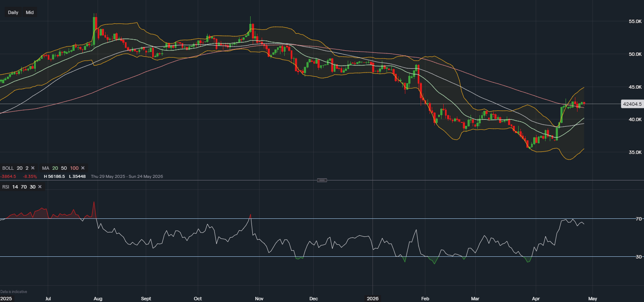
Task: Click the BOLL period value 20
Action: point(20,168)
